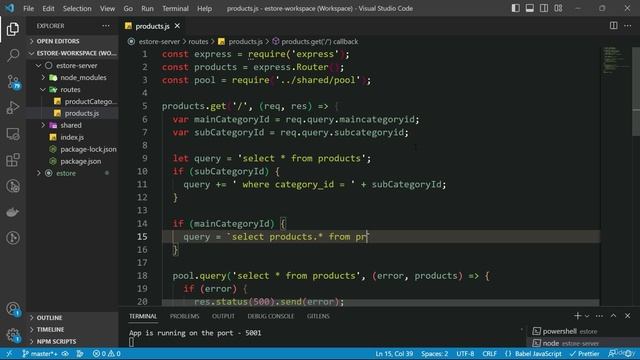This screenshot has width=640, height=360.
Task: Switch to the Problems panel tab
Action: tap(184, 316)
